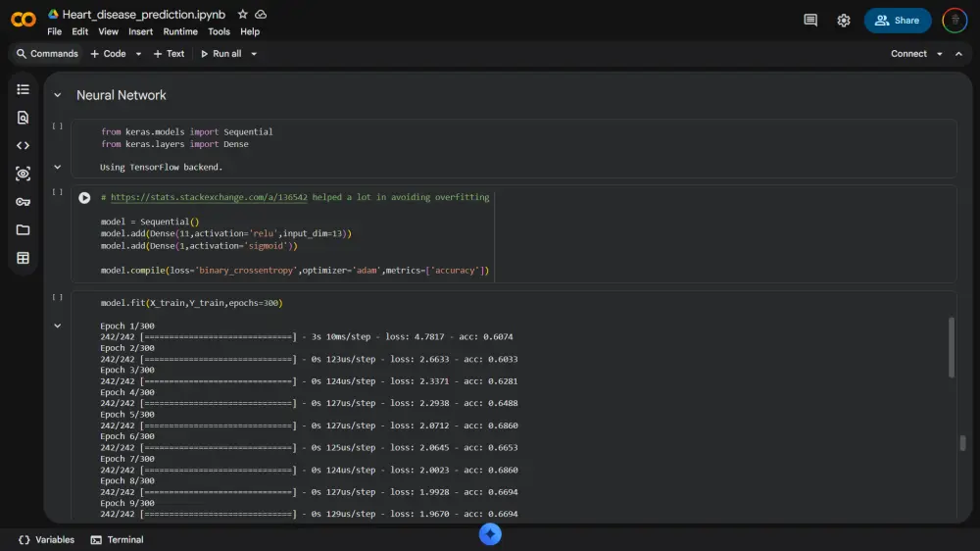This screenshot has height=551, width=980.
Task: Open the variable inspector eye icon
Action: (24, 174)
